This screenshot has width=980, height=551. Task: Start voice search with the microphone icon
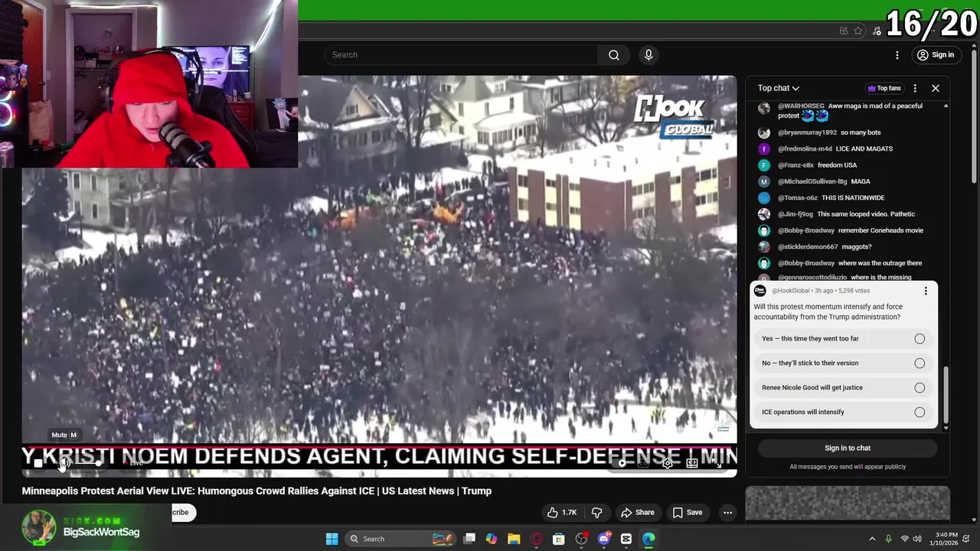648,55
